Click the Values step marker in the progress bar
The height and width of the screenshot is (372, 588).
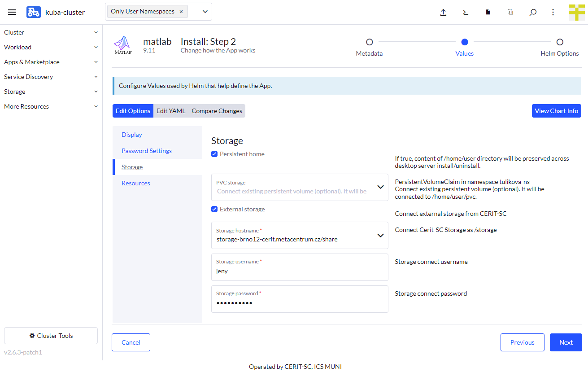pyautogui.click(x=464, y=42)
